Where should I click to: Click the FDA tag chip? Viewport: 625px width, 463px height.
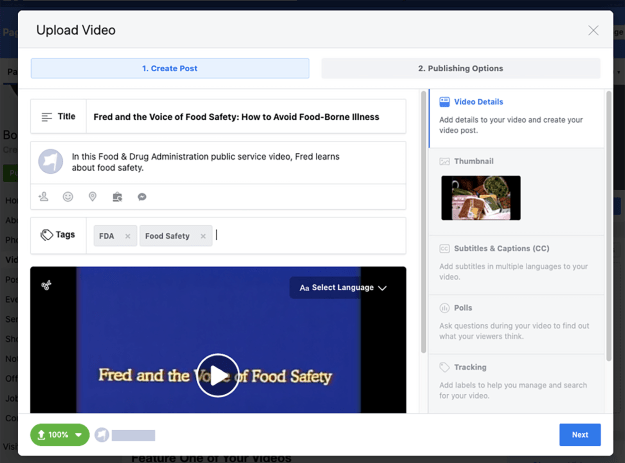[x=115, y=236]
